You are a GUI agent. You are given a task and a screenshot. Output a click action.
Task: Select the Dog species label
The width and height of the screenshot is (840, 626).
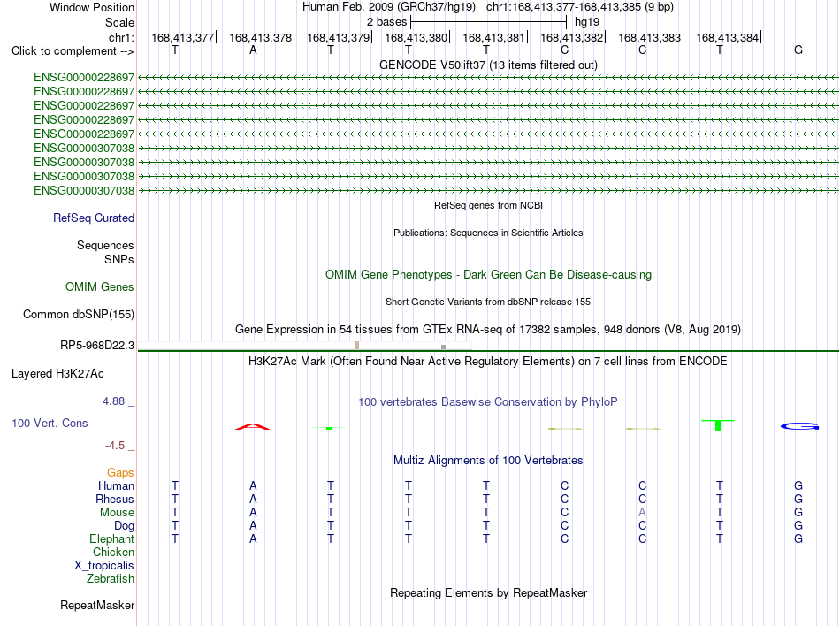pyautogui.click(x=124, y=526)
